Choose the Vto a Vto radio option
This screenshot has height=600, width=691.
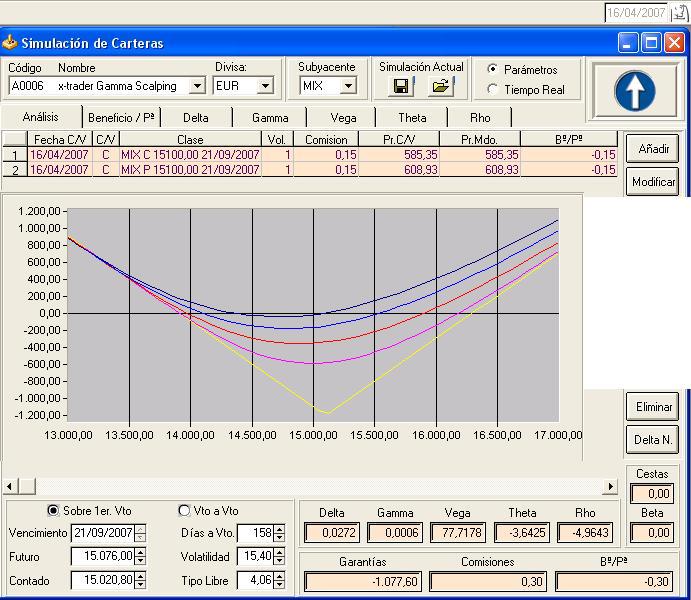(183, 510)
